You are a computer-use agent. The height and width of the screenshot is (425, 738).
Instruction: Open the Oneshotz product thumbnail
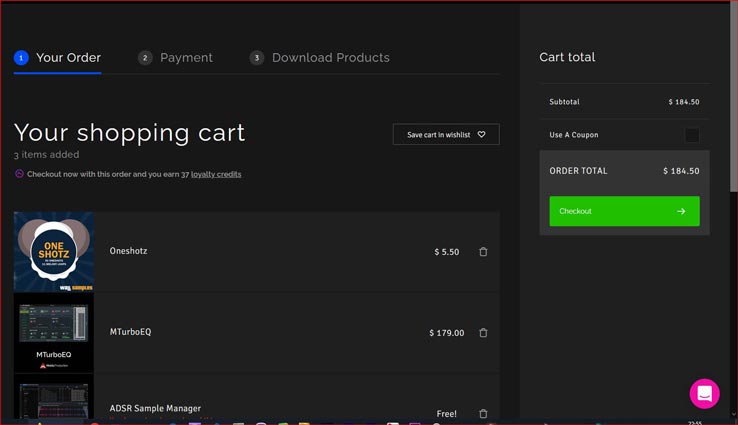coord(54,251)
